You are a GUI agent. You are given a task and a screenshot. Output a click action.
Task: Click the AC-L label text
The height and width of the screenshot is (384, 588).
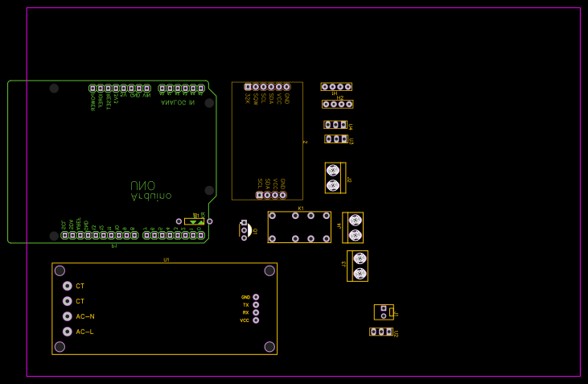[84, 332]
